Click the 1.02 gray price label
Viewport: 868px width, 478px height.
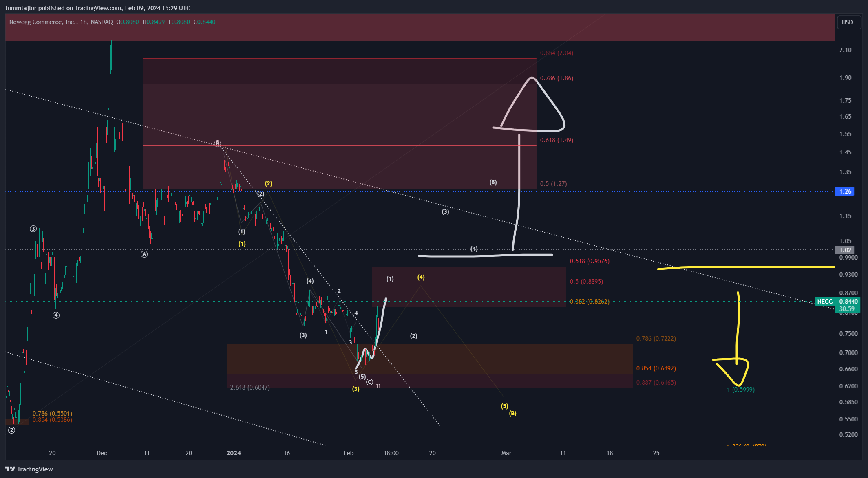tap(845, 250)
